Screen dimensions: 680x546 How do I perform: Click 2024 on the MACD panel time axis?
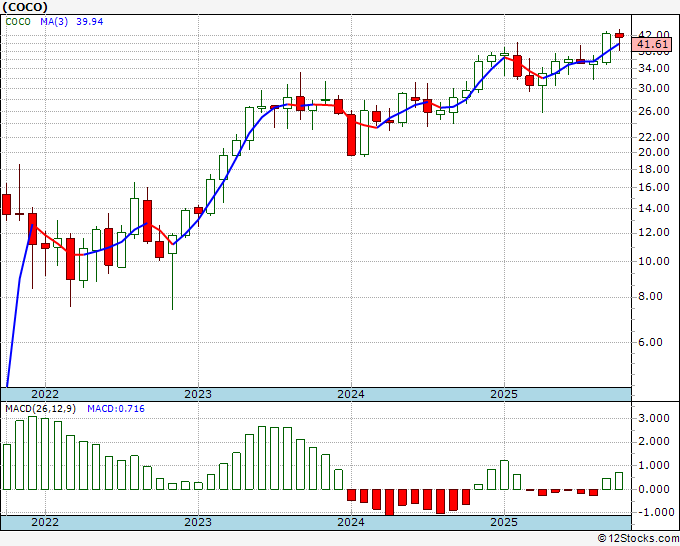coord(351,522)
